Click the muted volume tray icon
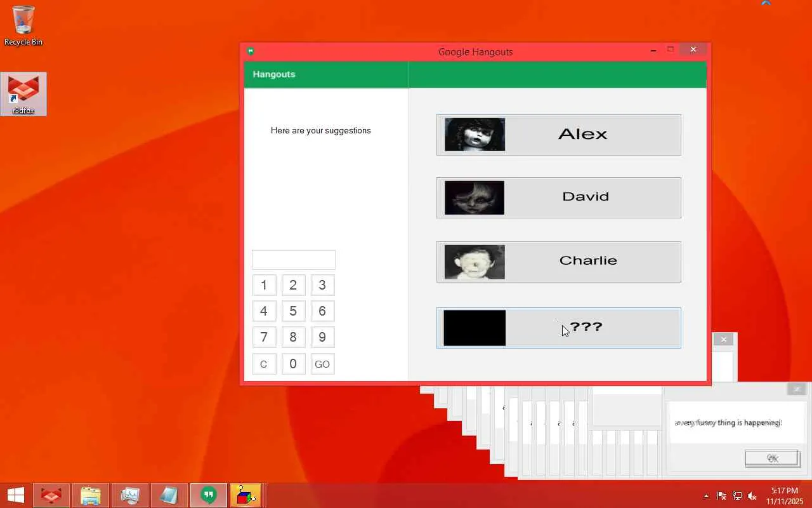The width and height of the screenshot is (812, 508). coord(752,496)
